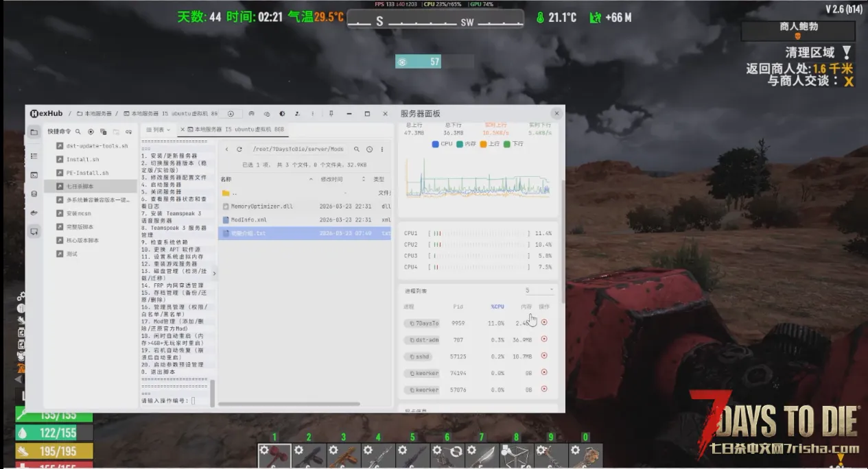Search the quick commands list

[x=78, y=131]
